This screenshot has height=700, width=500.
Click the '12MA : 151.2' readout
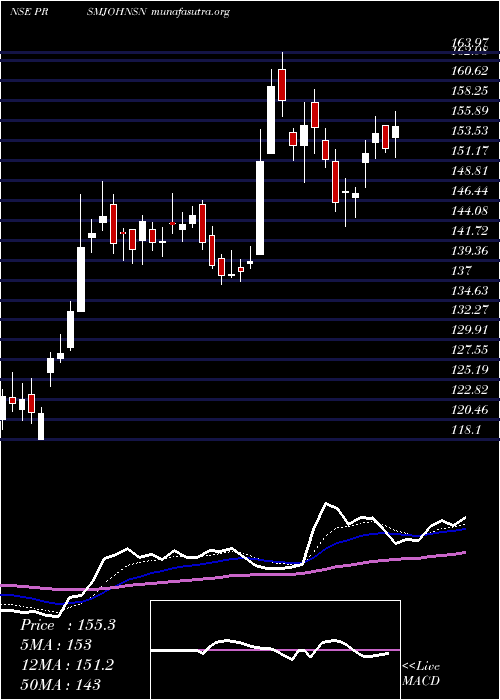pos(67,664)
